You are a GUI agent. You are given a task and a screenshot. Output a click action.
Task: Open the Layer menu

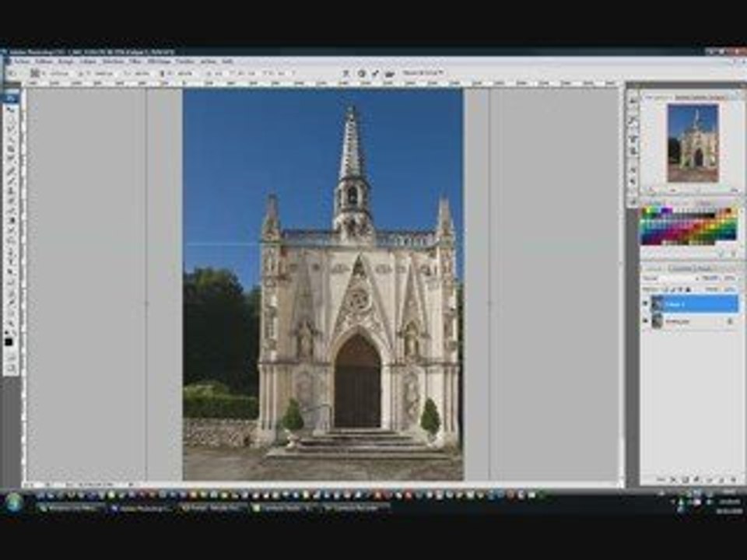click(88, 61)
